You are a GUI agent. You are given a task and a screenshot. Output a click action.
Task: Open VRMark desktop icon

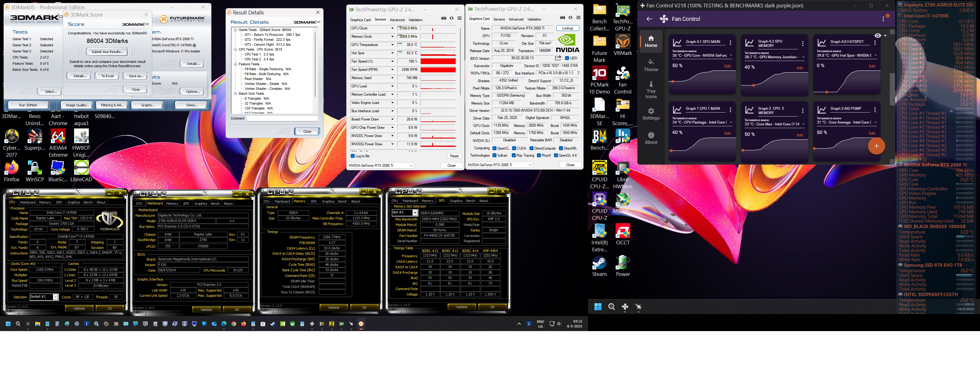(623, 45)
